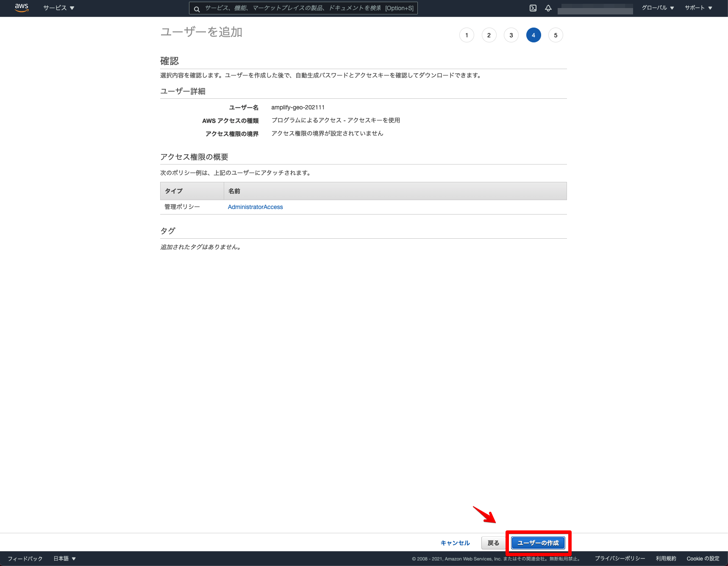
Task: Open the notifications bell icon
Action: click(x=548, y=8)
